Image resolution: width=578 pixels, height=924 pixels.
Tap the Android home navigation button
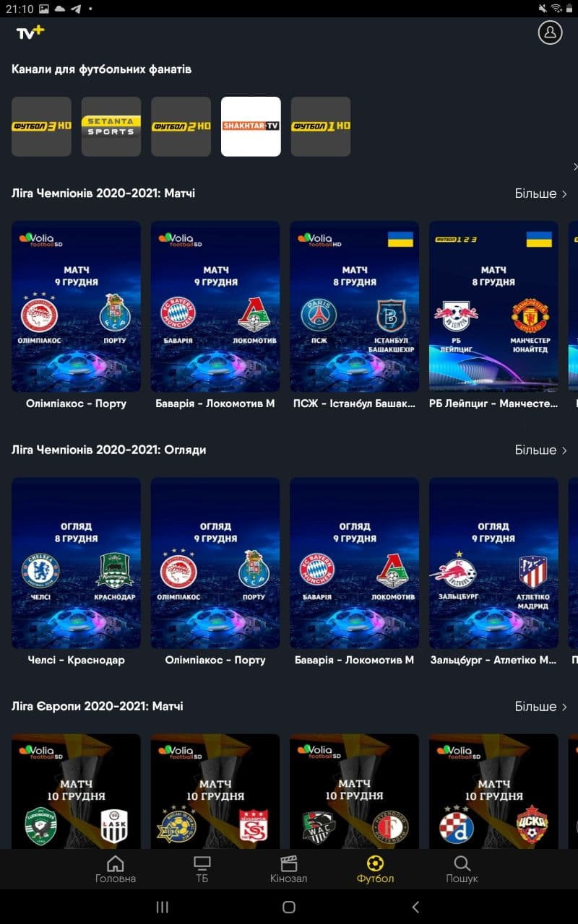click(x=289, y=907)
